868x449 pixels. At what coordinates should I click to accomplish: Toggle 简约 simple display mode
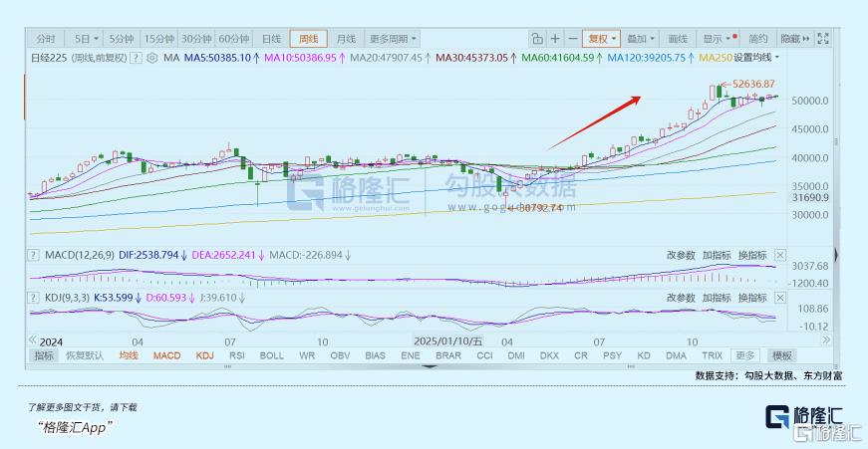tap(758, 39)
